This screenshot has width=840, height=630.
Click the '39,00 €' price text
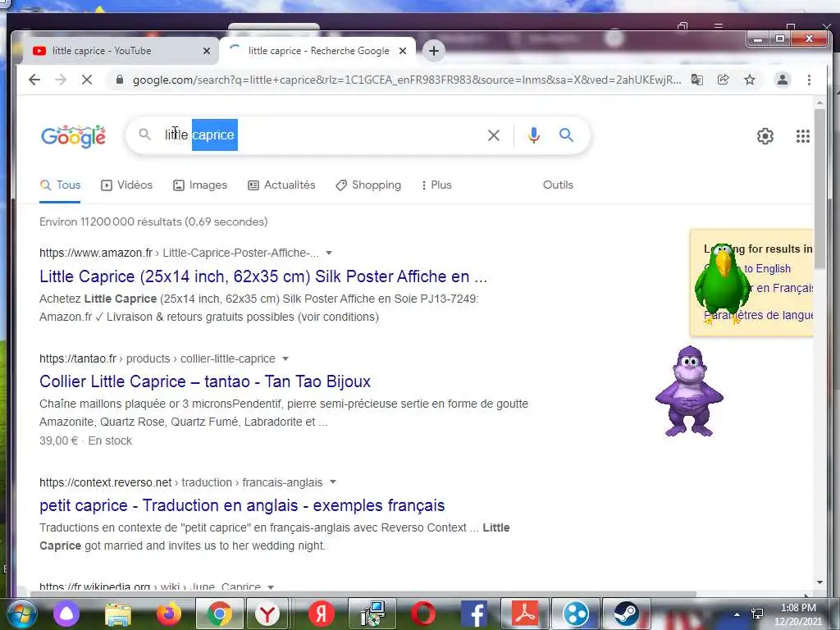coord(58,441)
